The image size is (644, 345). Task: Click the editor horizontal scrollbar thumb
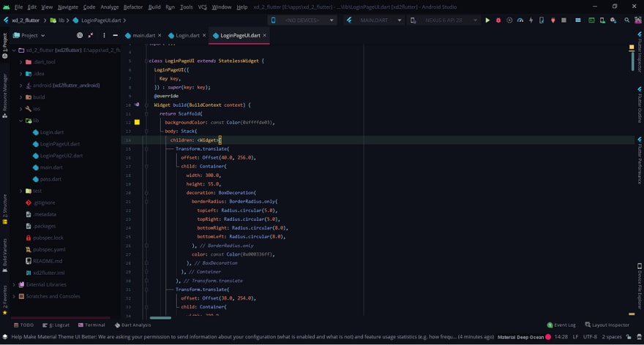(x=160, y=318)
